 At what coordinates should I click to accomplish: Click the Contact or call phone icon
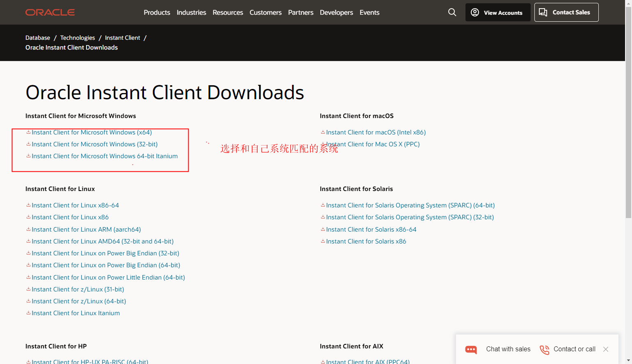click(x=544, y=350)
